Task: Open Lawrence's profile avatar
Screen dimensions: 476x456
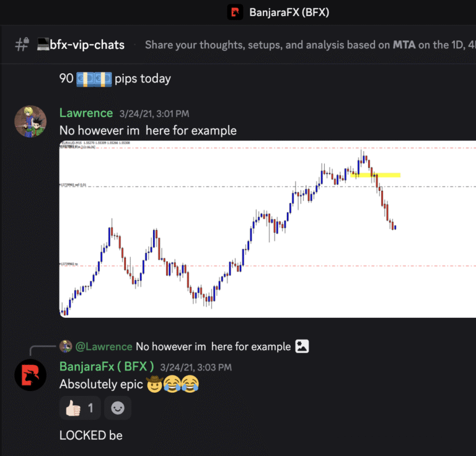Action: coord(30,121)
